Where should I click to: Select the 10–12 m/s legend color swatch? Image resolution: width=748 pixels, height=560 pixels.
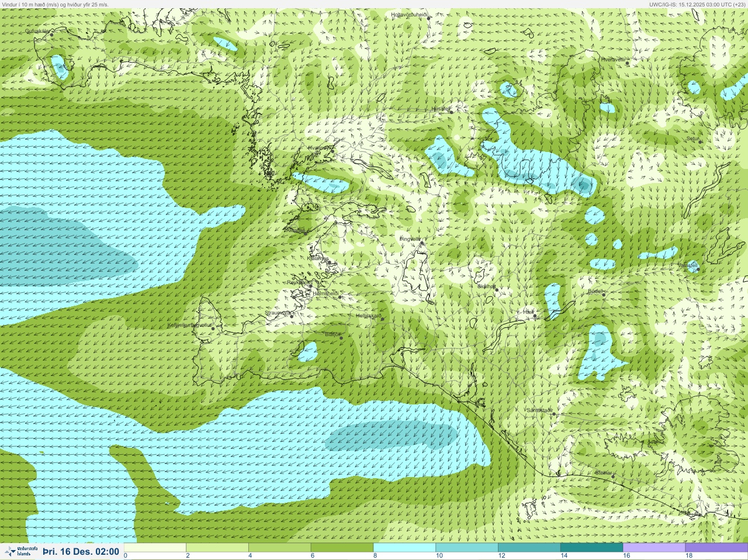click(x=467, y=548)
